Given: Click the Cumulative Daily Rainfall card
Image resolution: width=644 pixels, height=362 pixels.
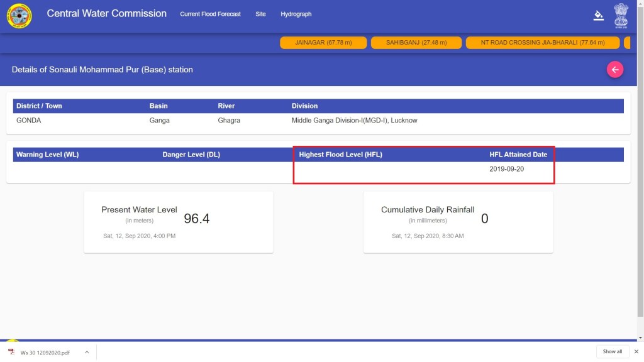Looking at the screenshot, I should click(458, 222).
